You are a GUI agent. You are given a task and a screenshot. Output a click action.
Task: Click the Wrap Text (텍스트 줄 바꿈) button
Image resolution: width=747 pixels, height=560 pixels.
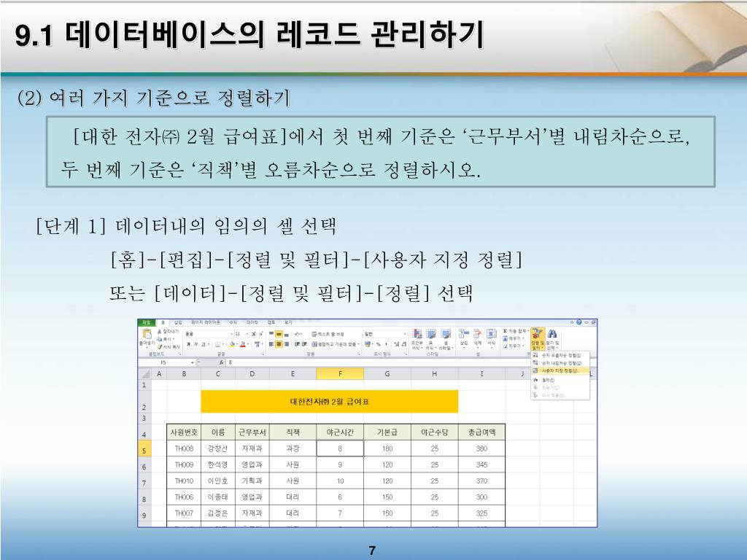[x=328, y=334]
